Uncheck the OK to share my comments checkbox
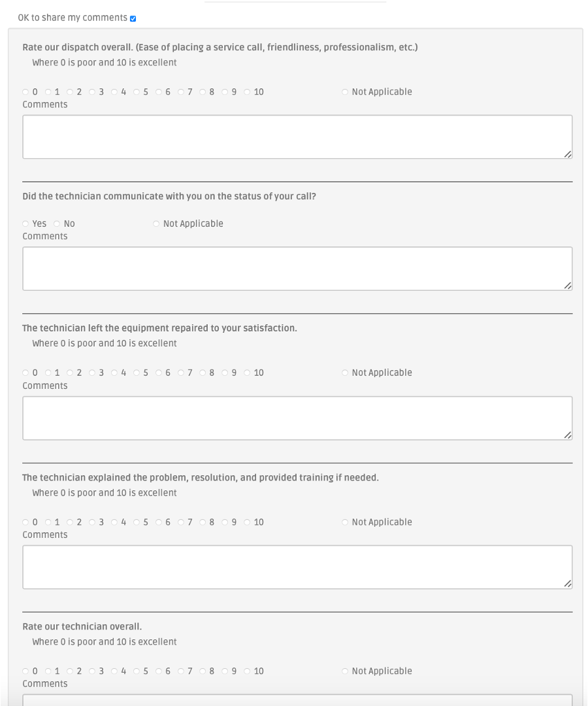The width and height of the screenshot is (588, 706). 133,18
